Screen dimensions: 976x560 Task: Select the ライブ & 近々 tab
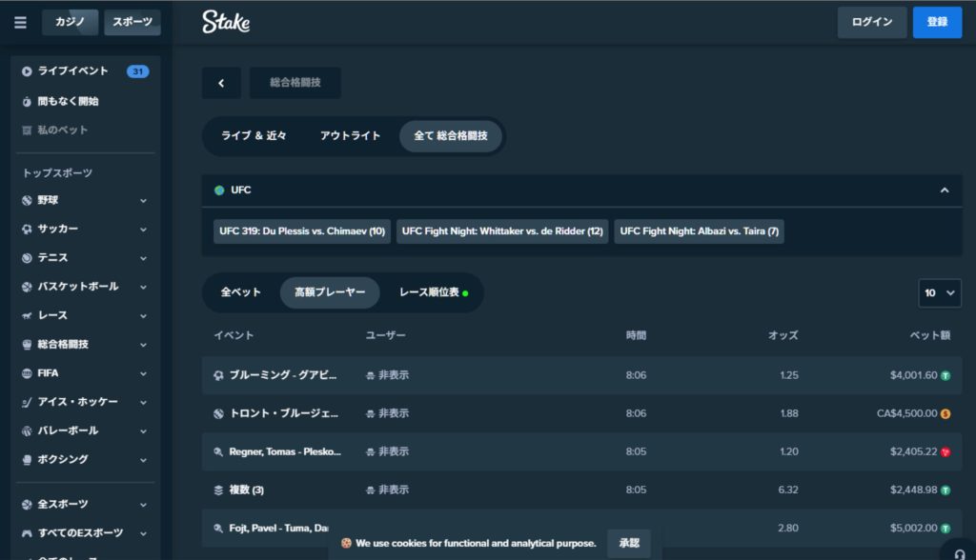254,135
